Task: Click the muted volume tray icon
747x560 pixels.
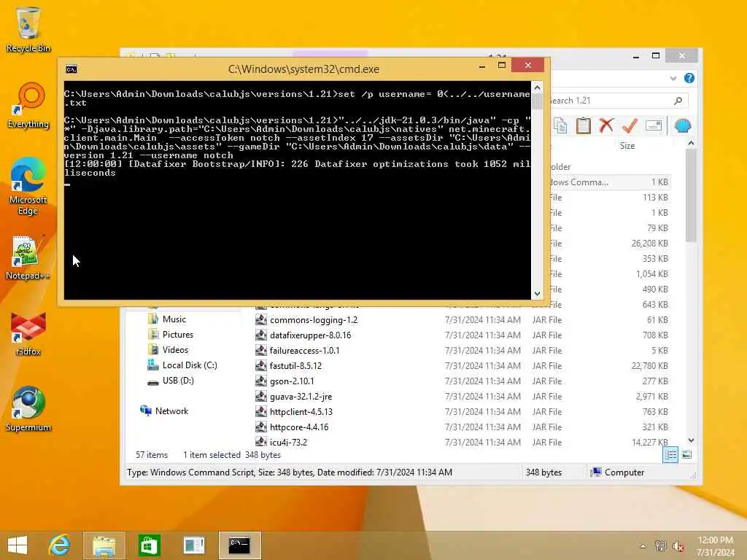Action: [x=678, y=547]
